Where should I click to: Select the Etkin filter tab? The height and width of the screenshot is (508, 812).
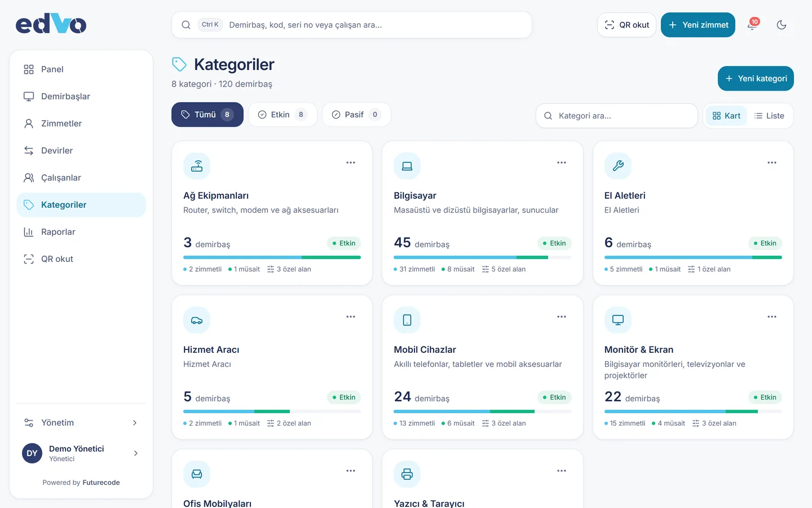click(283, 115)
